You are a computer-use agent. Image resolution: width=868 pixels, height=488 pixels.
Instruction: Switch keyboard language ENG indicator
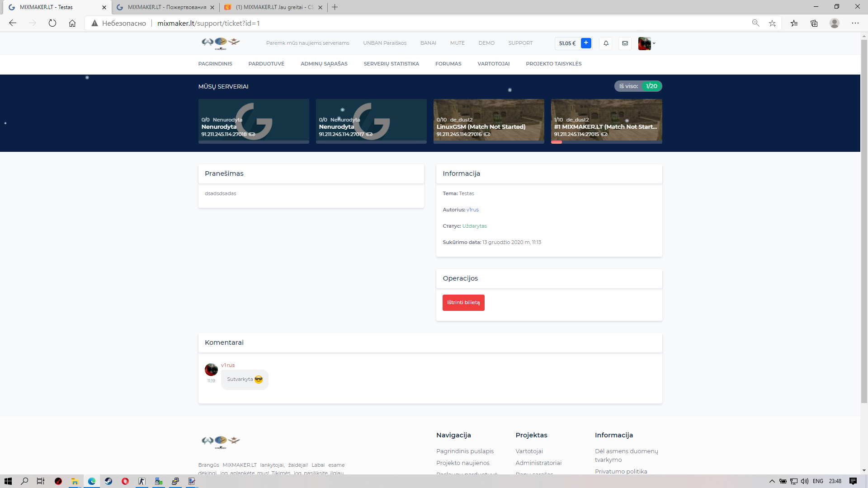point(818,481)
